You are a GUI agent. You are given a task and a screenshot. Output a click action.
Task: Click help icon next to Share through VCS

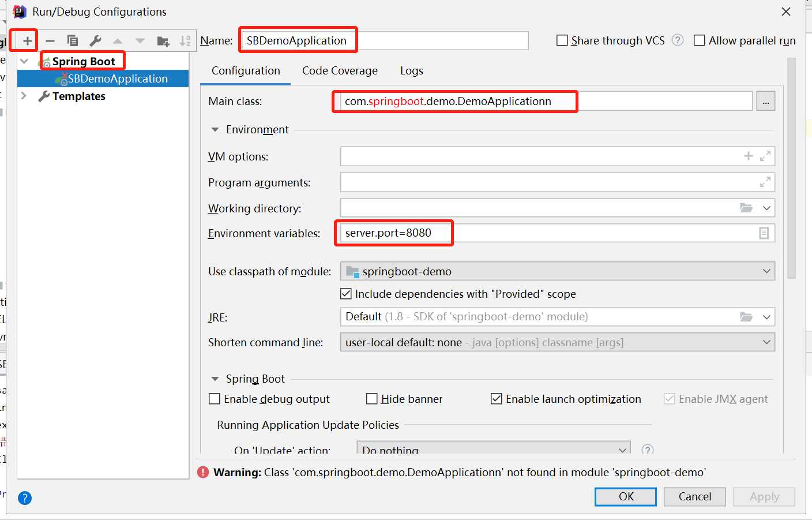678,40
